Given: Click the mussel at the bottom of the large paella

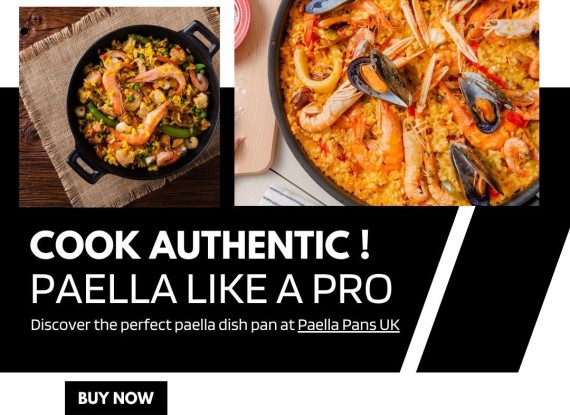Looking at the screenshot, I should click(x=475, y=174).
